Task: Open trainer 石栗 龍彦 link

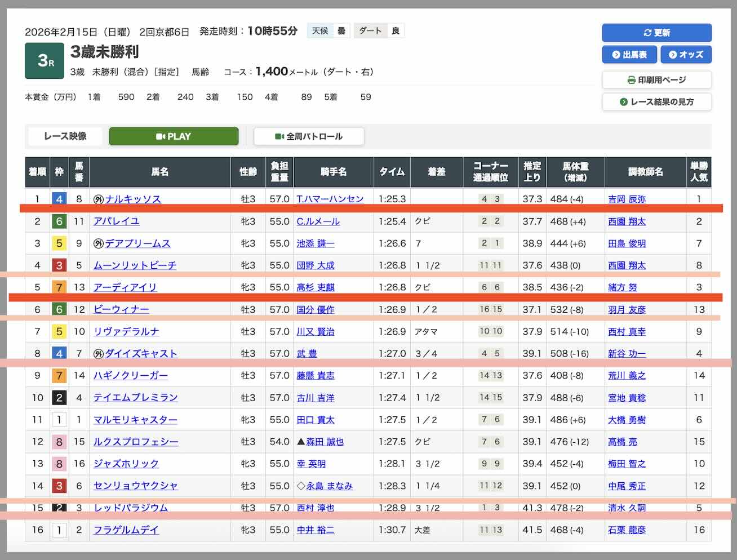Action: (x=627, y=530)
